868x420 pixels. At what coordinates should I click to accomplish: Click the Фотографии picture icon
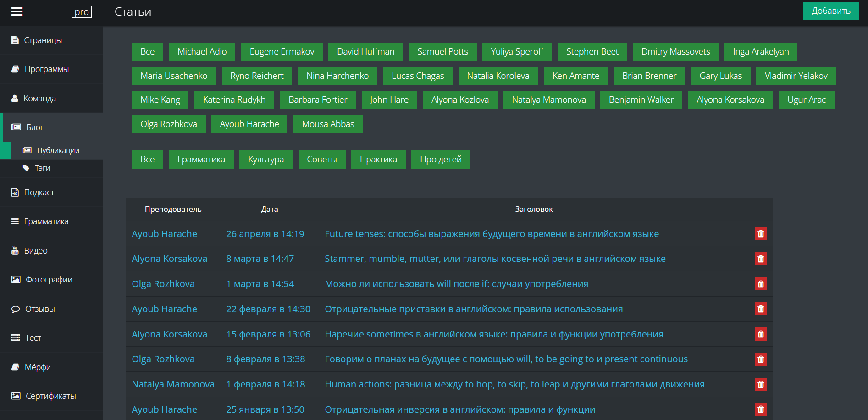click(16, 280)
